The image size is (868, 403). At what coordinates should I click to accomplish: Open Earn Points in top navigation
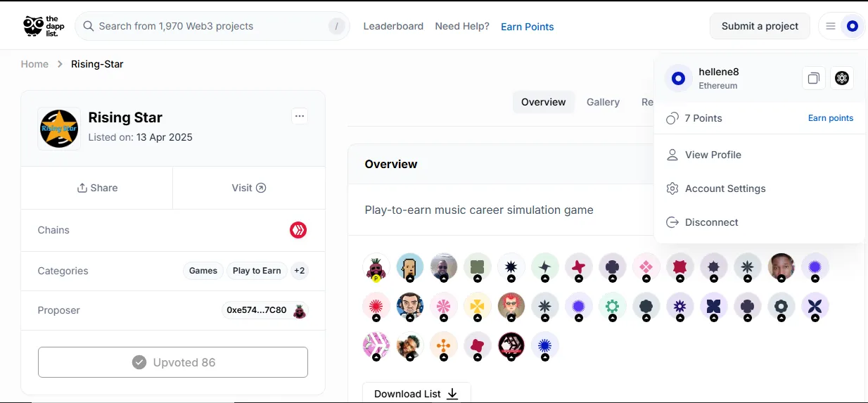528,27
